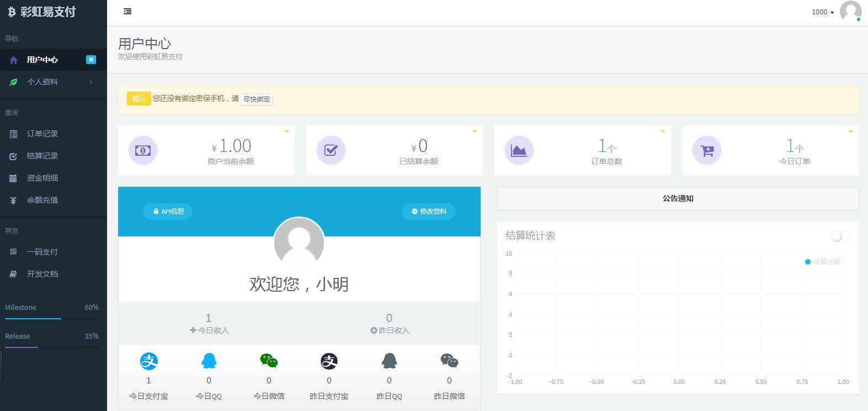Select 资金明细 from the sidebar
Screen dimensions: 868x411
(54, 178)
